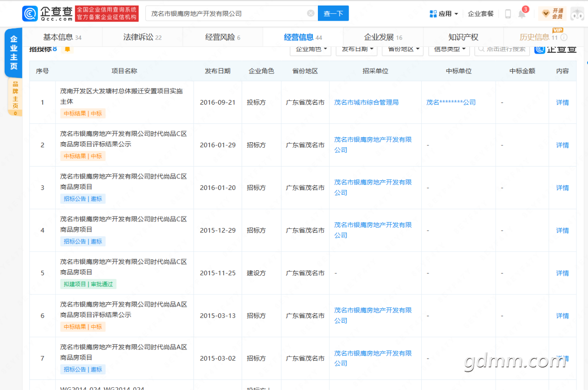This screenshot has height=390, width=588.
Task: Click the 点击进行搜索 table search field
Action: (x=502, y=49)
